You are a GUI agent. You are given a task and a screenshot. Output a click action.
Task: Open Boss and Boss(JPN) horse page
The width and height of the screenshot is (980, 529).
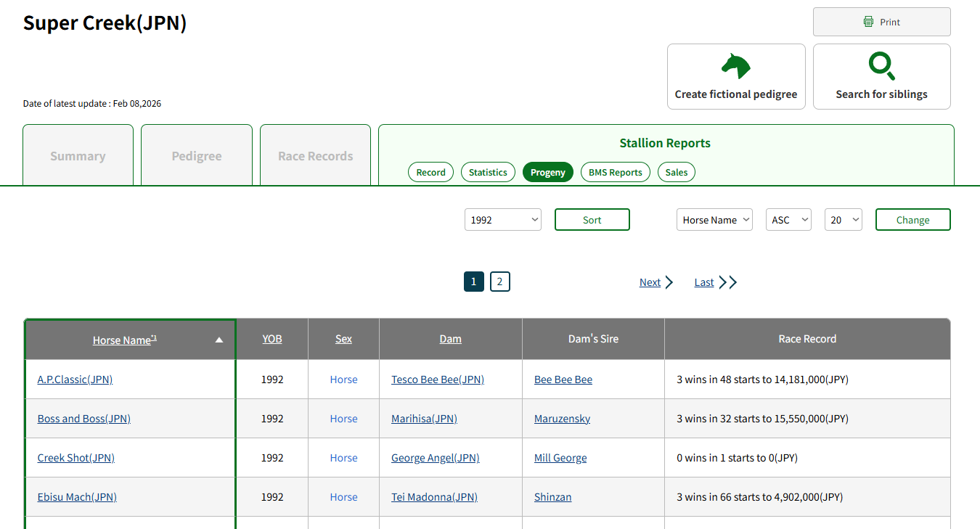(84, 419)
